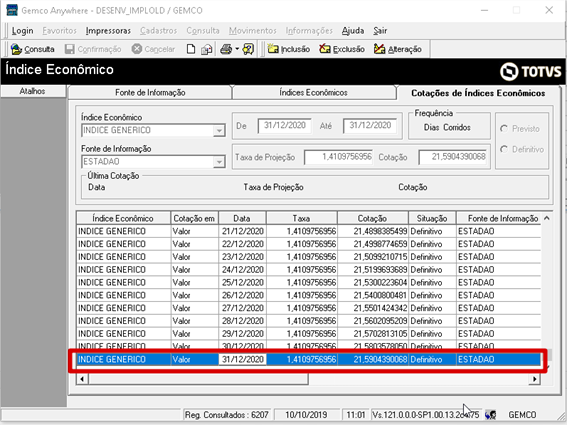Click the Taxa column header
This screenshot has height=425, width=567.
[302, 218]
